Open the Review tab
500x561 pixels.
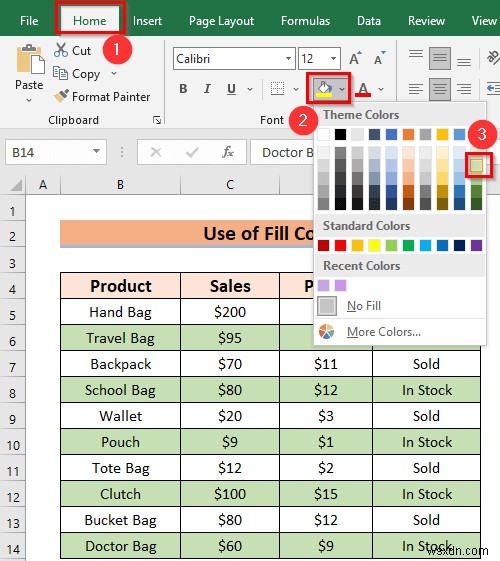pyautogui.click(x=426, y=21)
